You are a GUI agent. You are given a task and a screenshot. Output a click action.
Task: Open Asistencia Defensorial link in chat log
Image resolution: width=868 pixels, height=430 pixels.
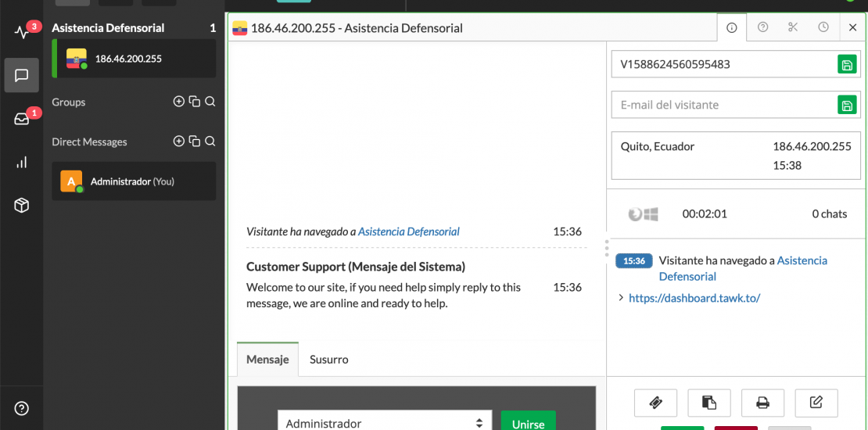[408, 231]
